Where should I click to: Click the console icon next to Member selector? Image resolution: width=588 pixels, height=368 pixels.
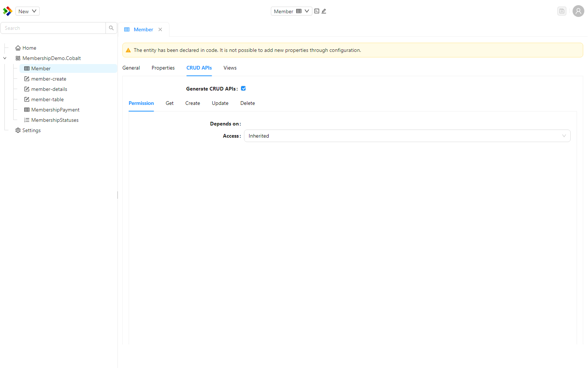(317, 11)
